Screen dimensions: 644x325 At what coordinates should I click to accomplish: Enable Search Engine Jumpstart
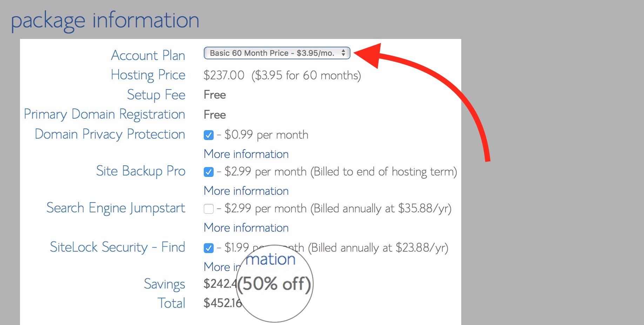point(209,208)
